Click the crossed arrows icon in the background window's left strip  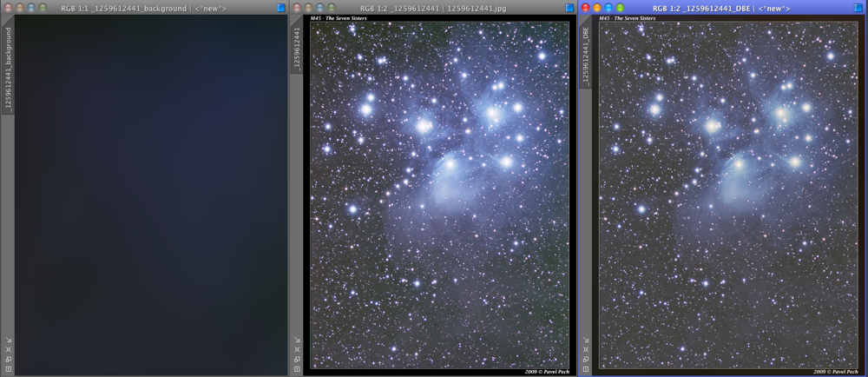click(8, 349)
